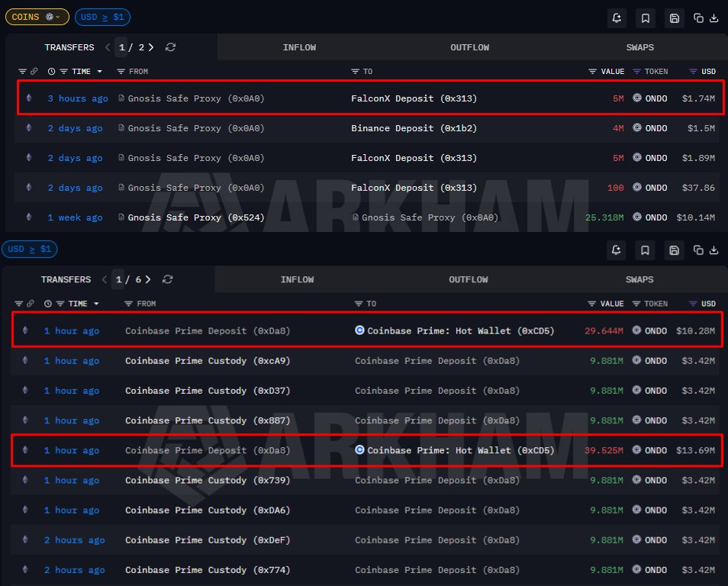This screenshot has height=586, width=728.
Task: Click Ethereum icon on Binance Deposit row
Action: point(29,127)
